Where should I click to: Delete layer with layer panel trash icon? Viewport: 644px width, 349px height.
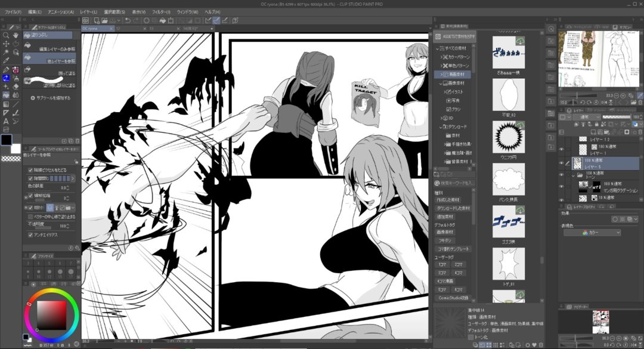click(640, 132)
